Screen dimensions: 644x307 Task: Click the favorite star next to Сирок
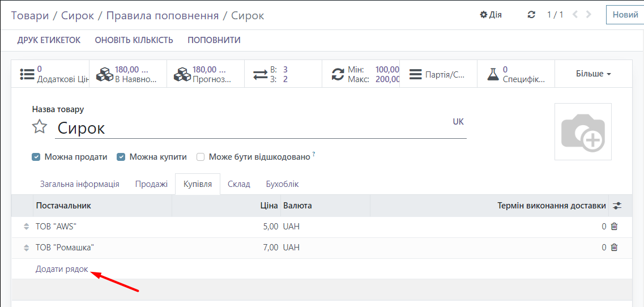point(39,127)
